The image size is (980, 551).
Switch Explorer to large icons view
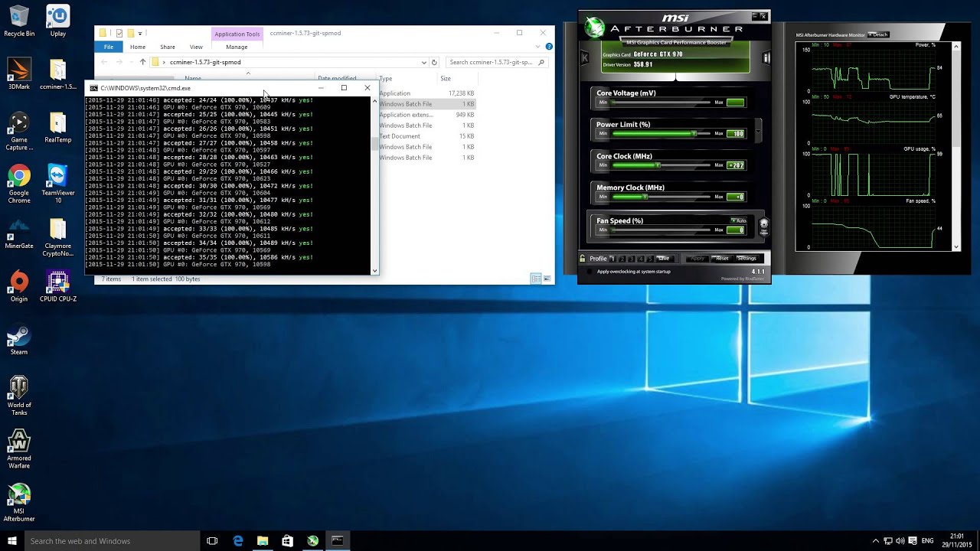coord(546,279)
